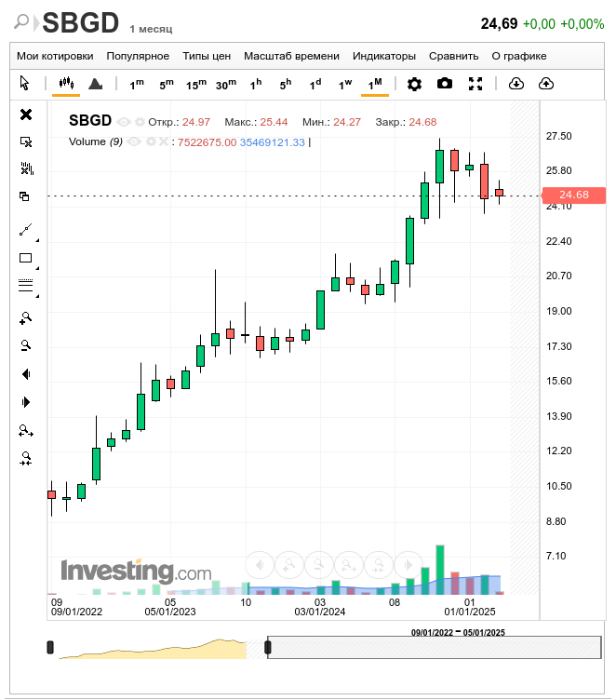Select 1 minute timeframe
This screenshot has height=700, width=616.
pos(137,84)
